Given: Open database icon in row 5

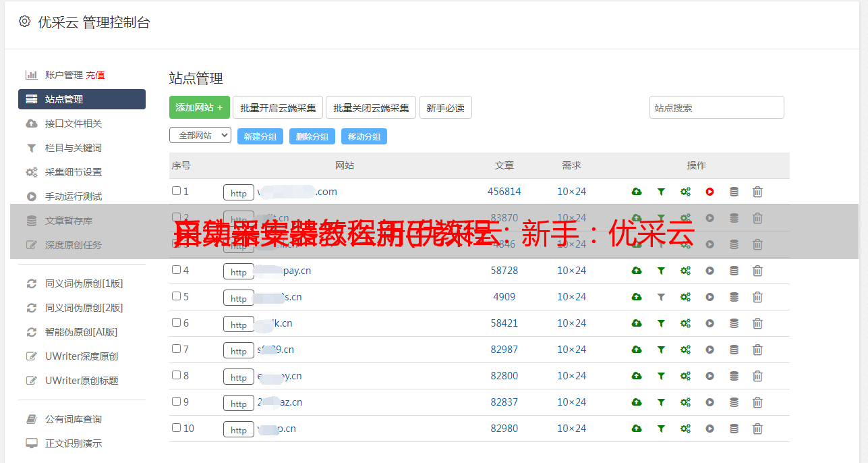Looking at the screenshot, I should 734,297.
